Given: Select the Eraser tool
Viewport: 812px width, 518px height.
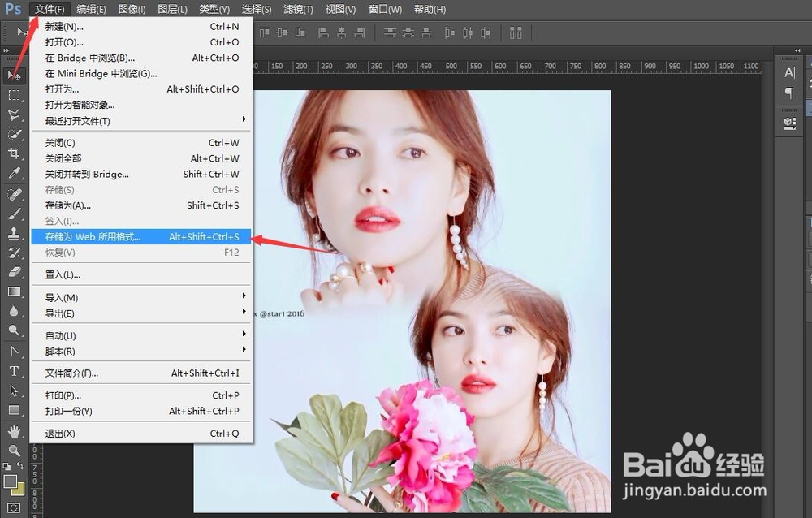Looking at the screenshot, I should (x=14, y=272).
